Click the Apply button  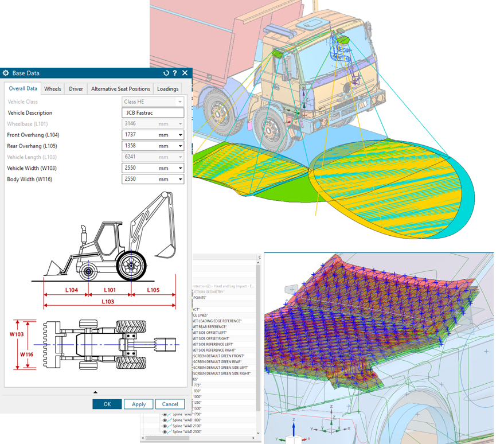(138, 404)
